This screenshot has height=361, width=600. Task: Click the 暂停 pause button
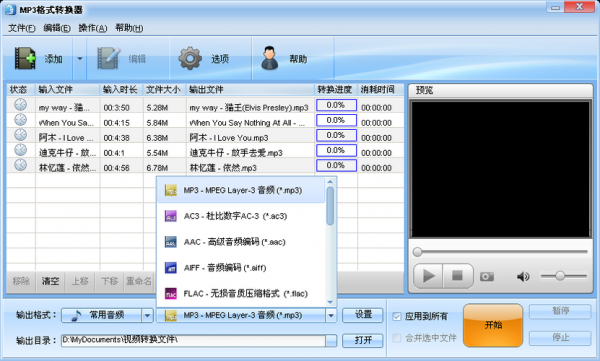click(560, 311)
